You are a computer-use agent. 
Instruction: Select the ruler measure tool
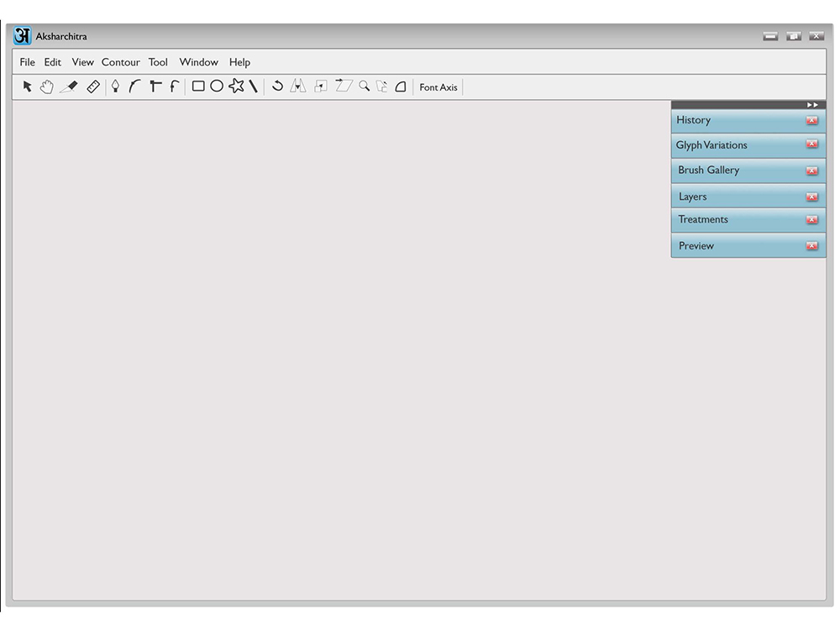(93, 87)
